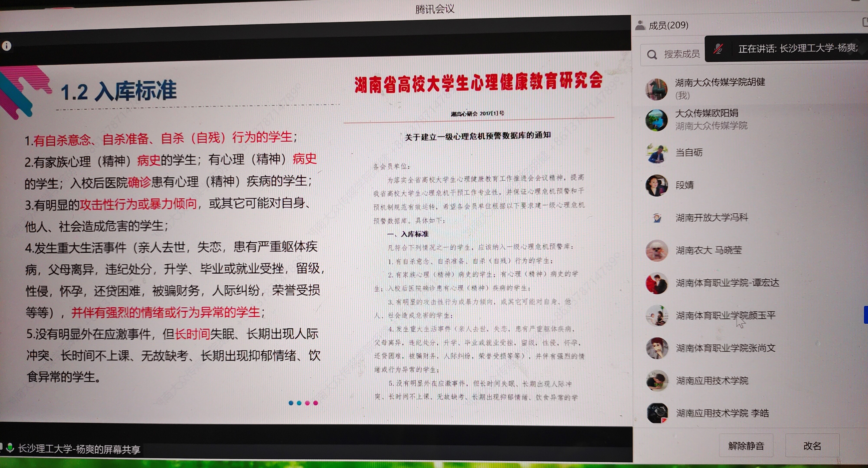Click avatar of 湖南应用技术学院 李皓
This screenshot has width=868, height=468.
657,413
